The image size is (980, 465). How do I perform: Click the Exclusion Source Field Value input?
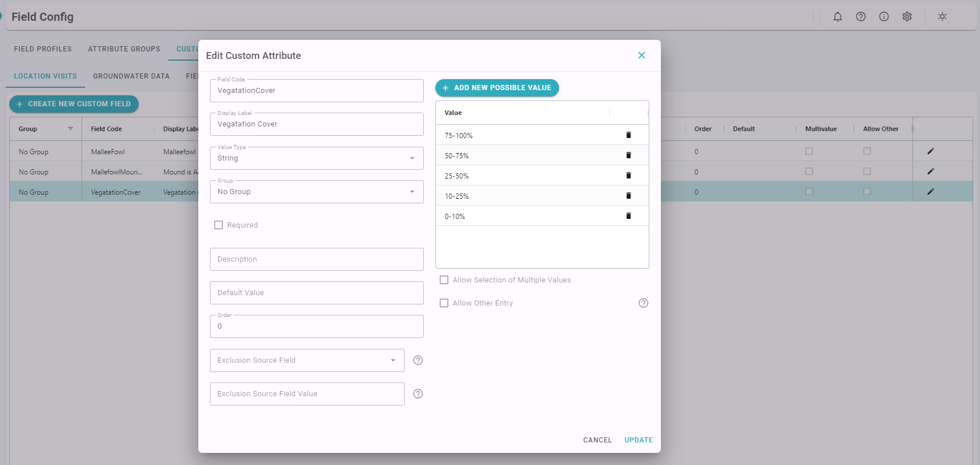[307, 394]
